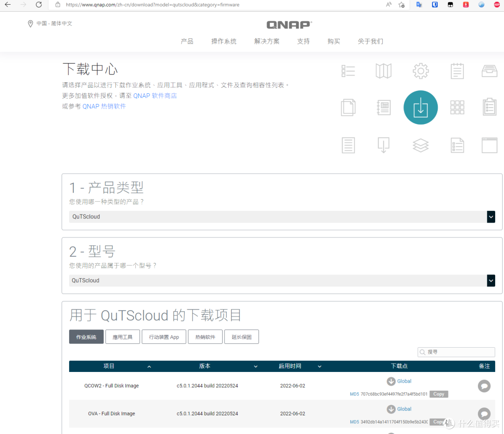The height and width of the screenshot is (434, 504).
Task: Expand the model dropdown (型号)
Action: (x=490, y=280)
